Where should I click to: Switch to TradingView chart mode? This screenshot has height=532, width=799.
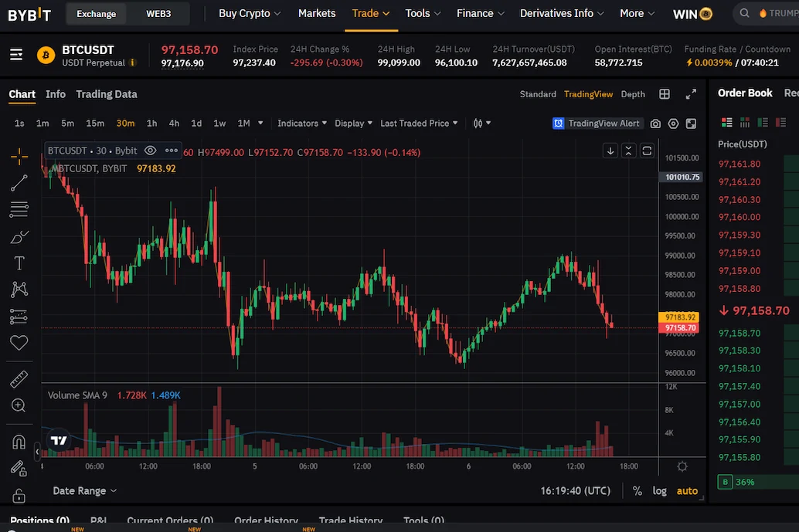(x=589, y=94)
